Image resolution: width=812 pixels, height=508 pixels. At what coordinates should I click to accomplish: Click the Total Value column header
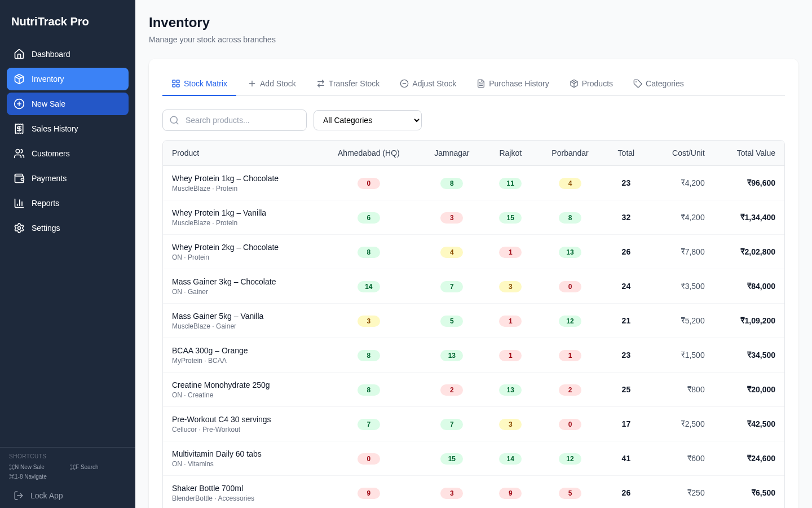[756, 153]
